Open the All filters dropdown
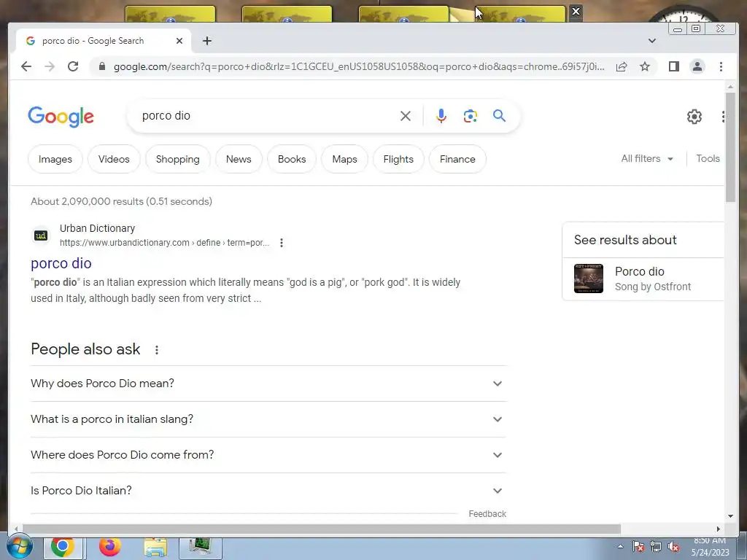Image resolution: width=747 pixels, height=560 pixels. coord(647,158)
